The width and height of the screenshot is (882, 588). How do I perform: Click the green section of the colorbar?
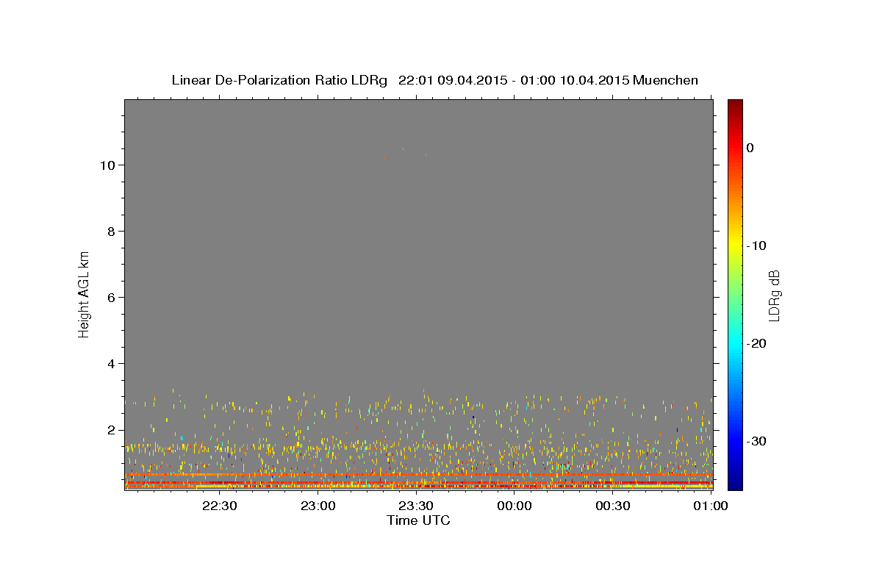pos(735,294)
